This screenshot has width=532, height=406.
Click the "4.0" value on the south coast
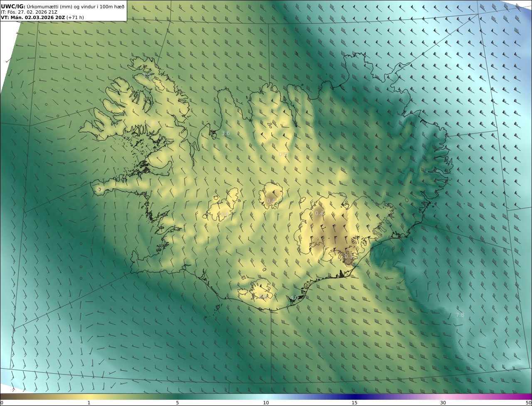coord(294,298)
